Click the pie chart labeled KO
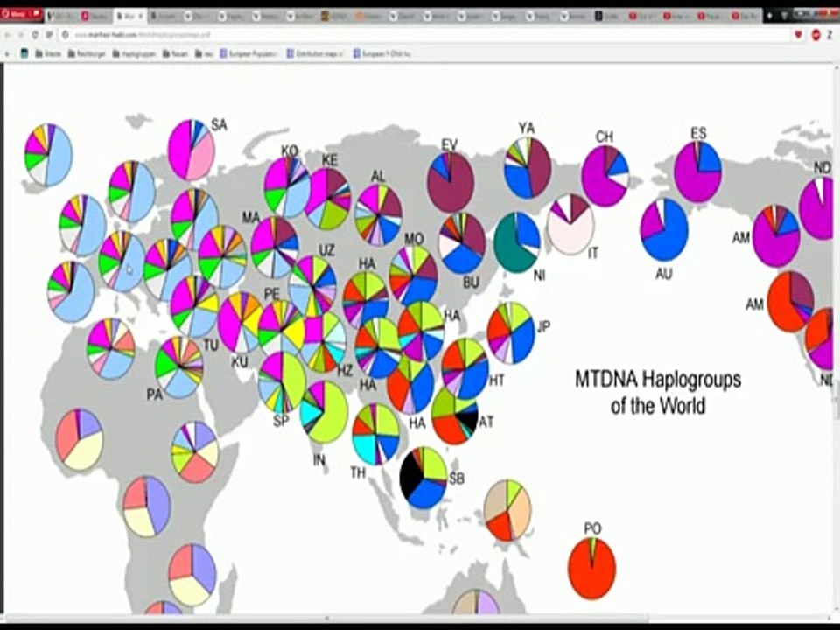Image resolution: width=840 pixels, height=630 pixels. click(x=287, y=187)
